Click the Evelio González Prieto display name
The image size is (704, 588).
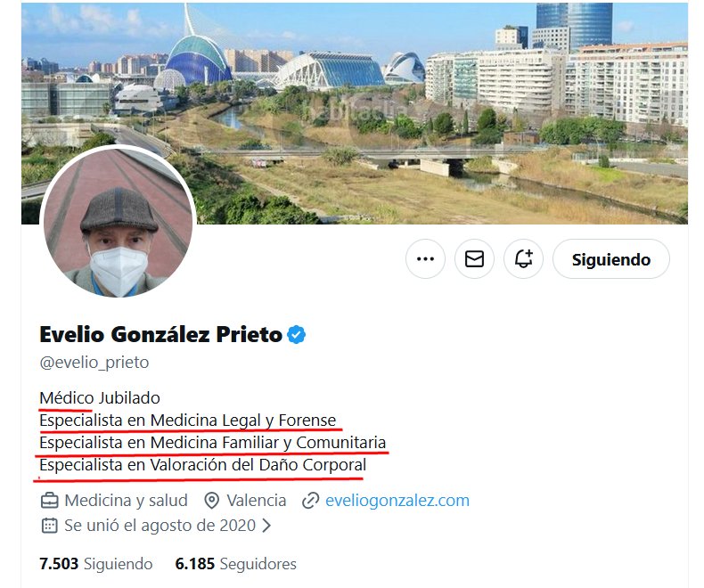click(160, 335)
